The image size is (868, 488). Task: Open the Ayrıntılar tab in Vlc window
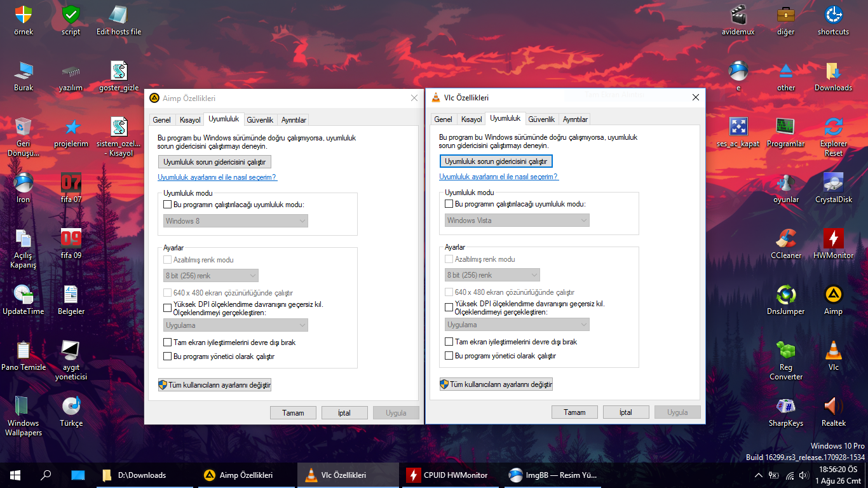click(x=575, y=119)
